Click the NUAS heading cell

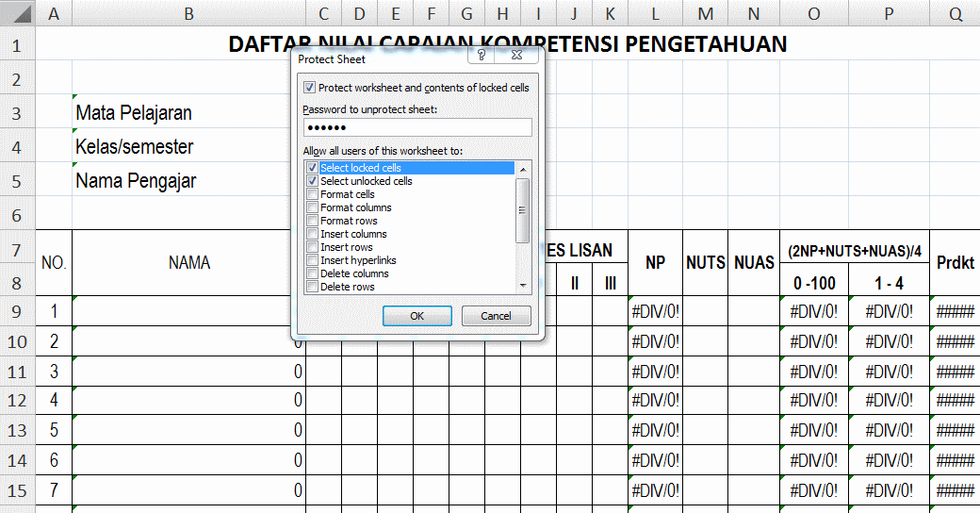click(754, 263)
